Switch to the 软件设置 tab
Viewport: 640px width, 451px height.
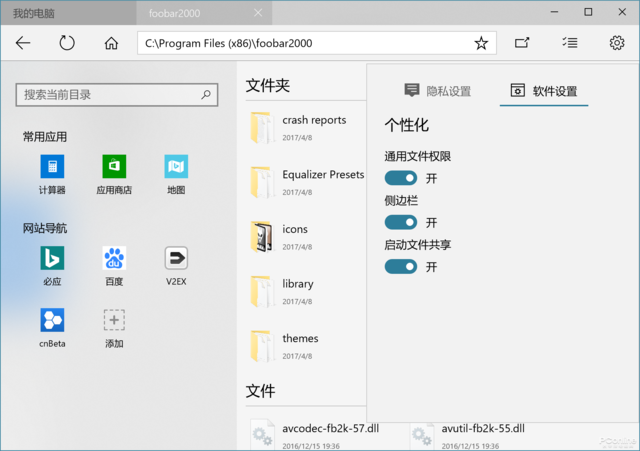pos(544,91)
